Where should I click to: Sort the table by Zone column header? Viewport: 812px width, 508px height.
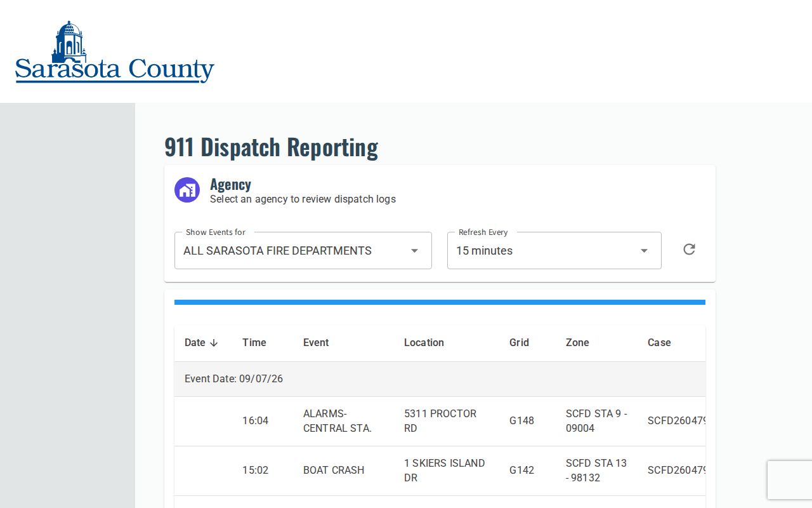click(x=577, y=343)
